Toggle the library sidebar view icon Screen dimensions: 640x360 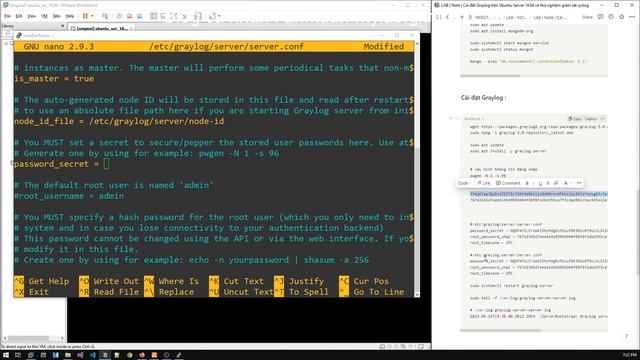point(153,16)
